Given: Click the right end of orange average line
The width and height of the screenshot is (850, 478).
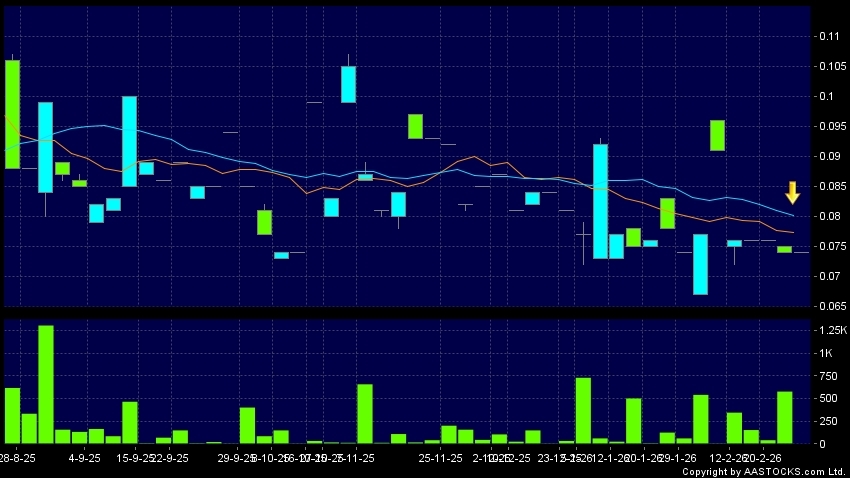Looking at the screenshot, I should 793,233.
